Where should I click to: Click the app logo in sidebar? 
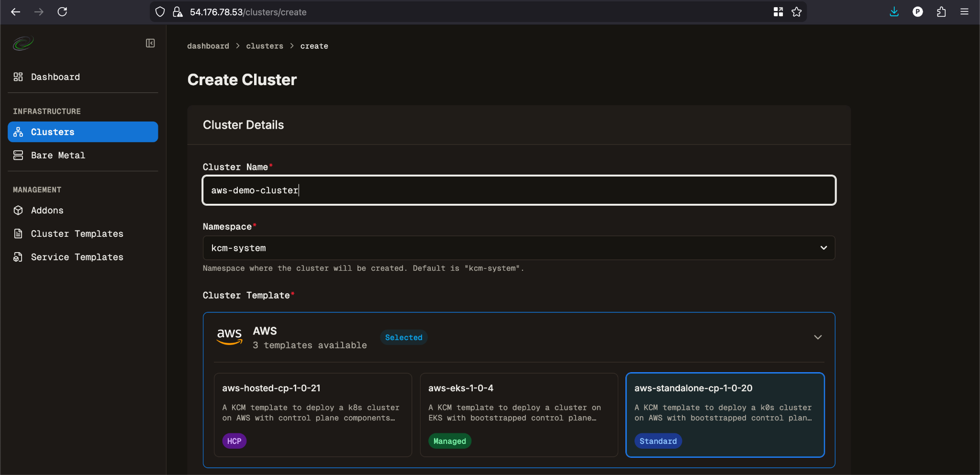[23, 44]
